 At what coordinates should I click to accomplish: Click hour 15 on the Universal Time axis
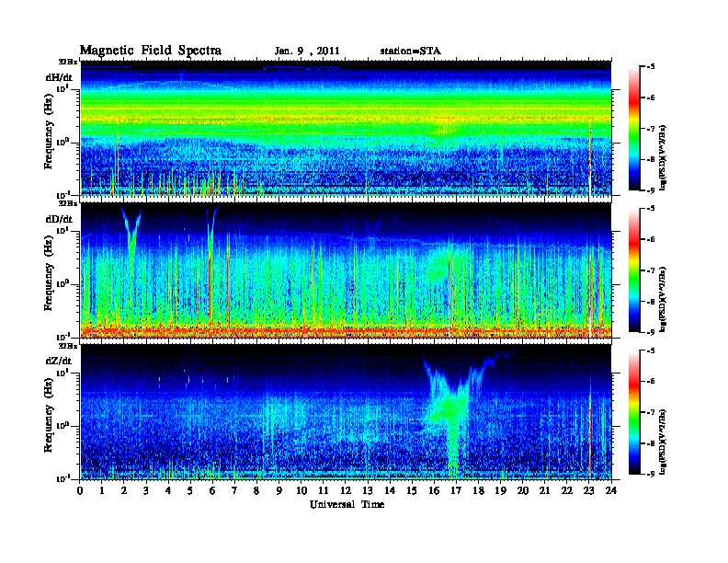412,490
